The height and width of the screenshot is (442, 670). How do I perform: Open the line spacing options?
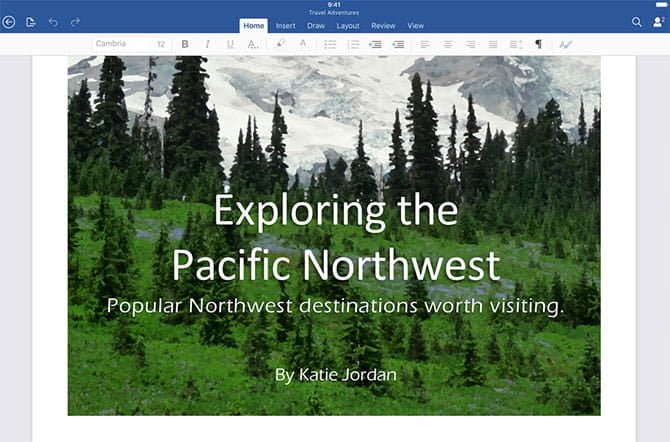(x=515, y=44)
